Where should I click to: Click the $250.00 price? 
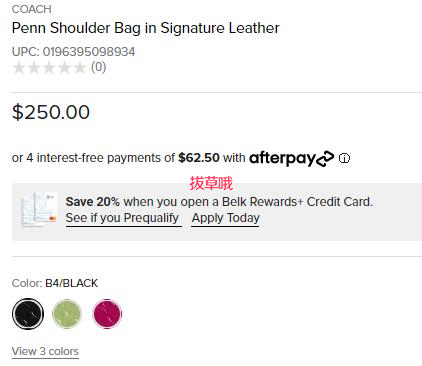[x=51, y=112]
